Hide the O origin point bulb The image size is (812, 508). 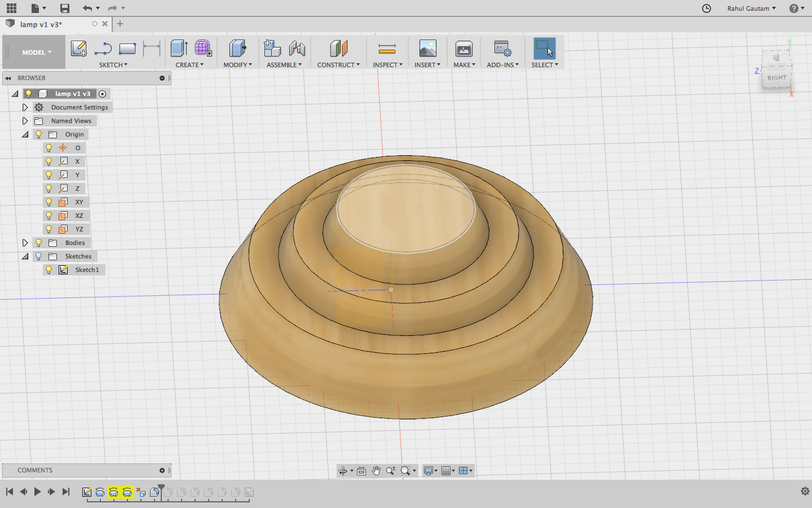point(49,148)
